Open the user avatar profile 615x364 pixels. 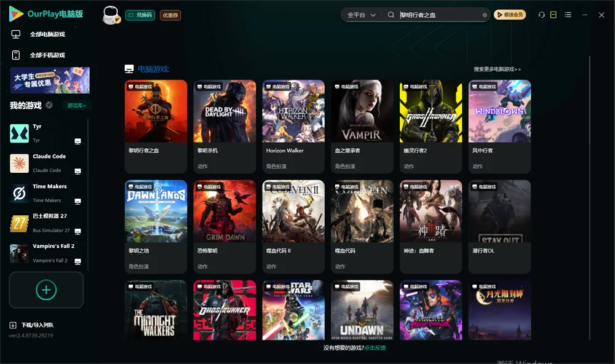click(x=111, y=15)
